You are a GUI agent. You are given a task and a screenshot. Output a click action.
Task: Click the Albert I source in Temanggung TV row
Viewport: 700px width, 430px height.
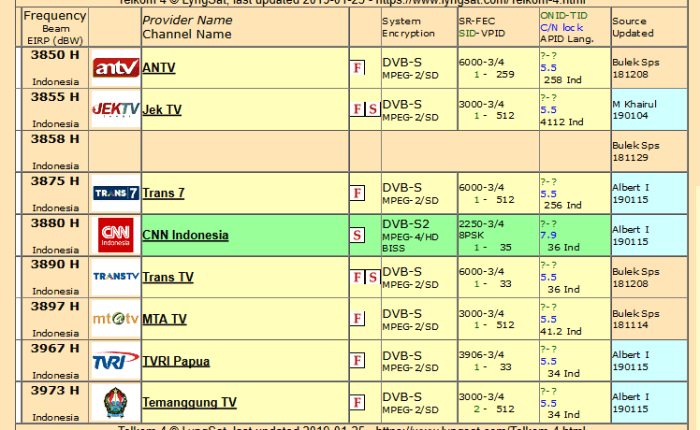click(x=649, y=403)
